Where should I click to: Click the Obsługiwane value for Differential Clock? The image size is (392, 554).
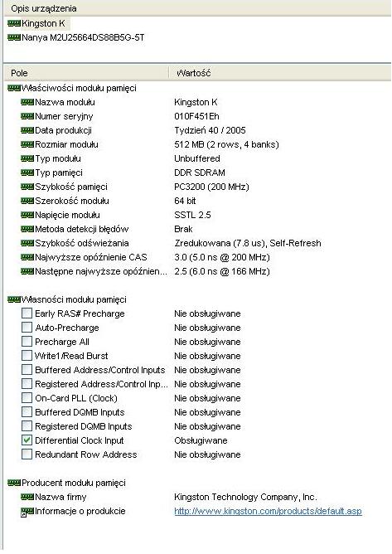201,440
